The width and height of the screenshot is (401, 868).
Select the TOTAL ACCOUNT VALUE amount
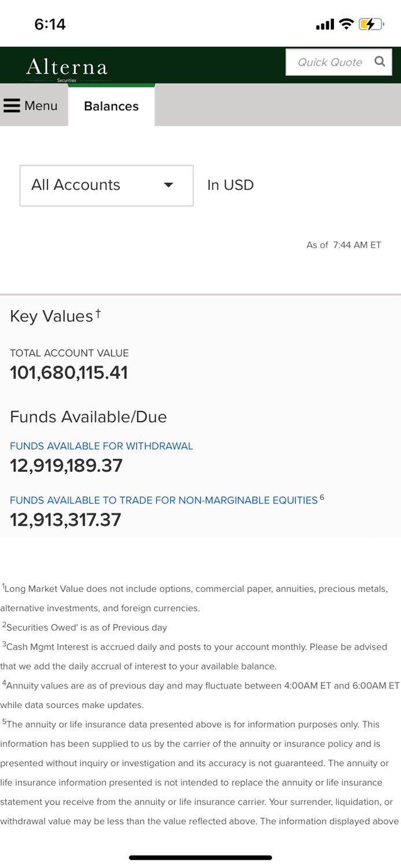pos(69,372)
